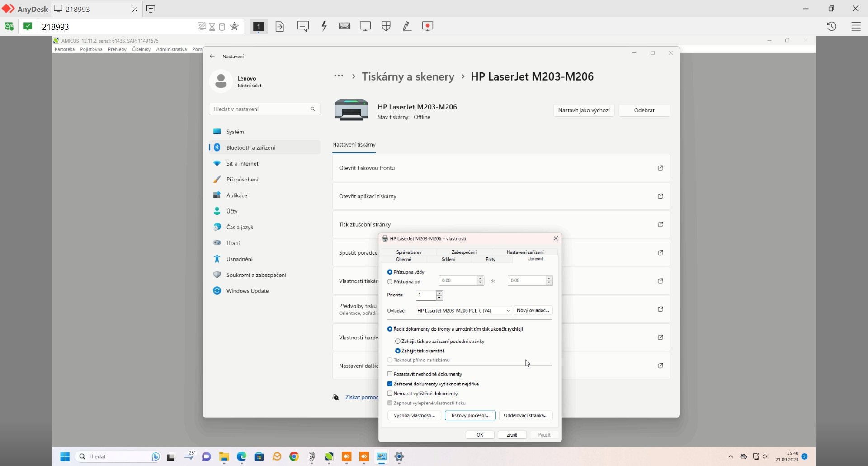This screenshot has width=868, height=466.
Task: Open the AnyDesk session history clock icon
Action: pos(831,27)
